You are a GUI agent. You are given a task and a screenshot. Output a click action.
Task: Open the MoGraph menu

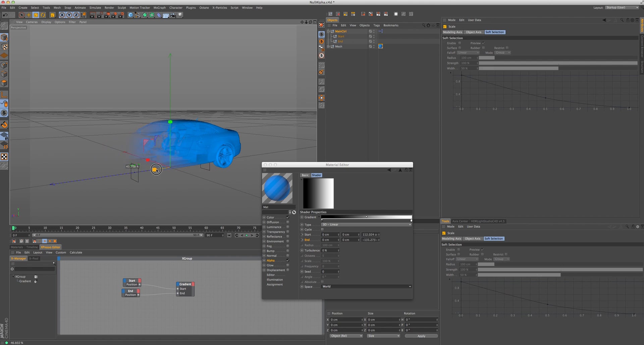click(160, 7)
